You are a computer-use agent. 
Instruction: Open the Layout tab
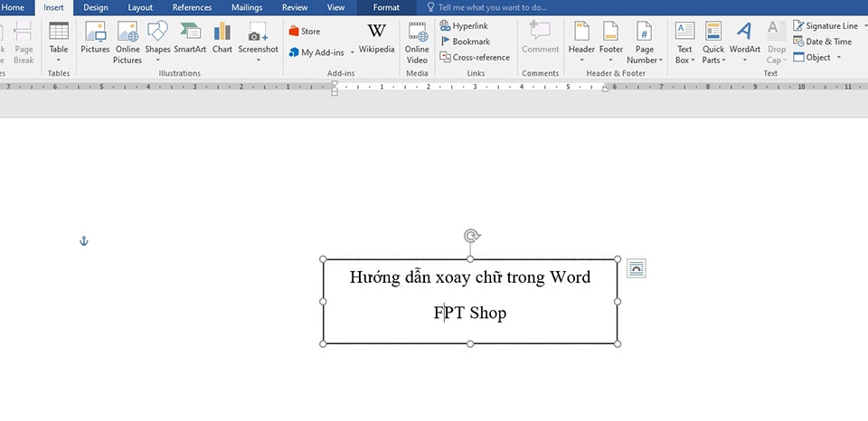pyautogui.click(x=140, y=8)
